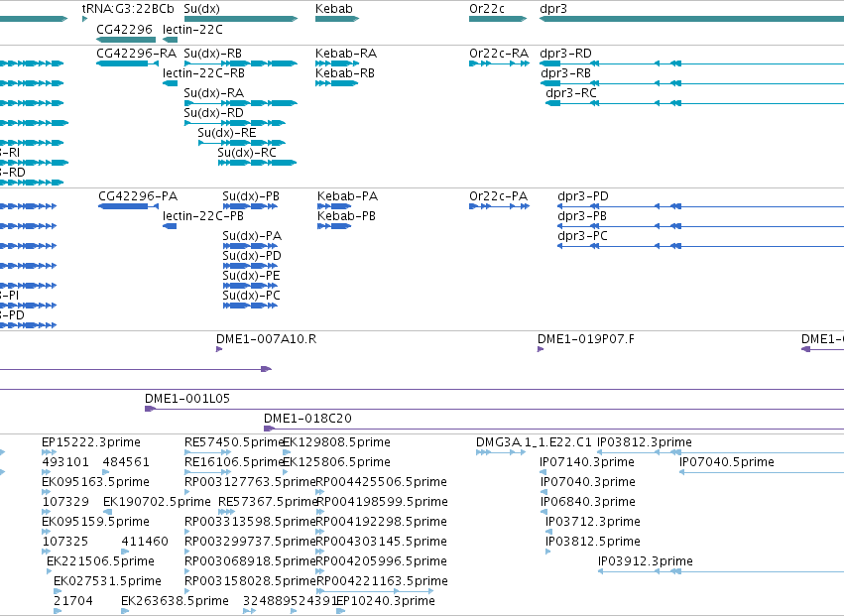Choose transcript Su(dx)-RC label
Viewport: 844px width, 616px height.
click(247, 153)
